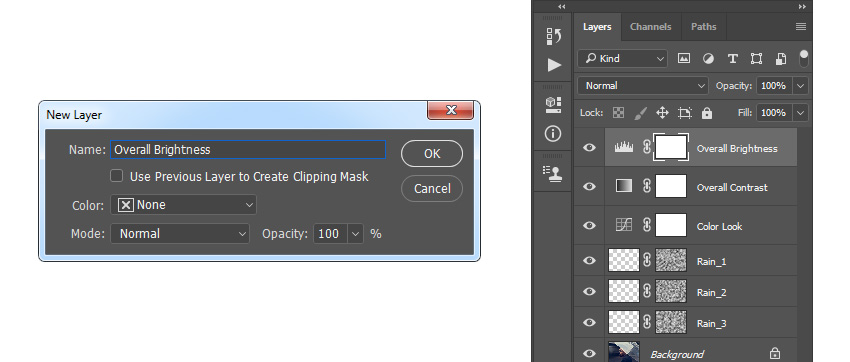The width and height of the screenshot is (850, 362).
Task: Open the History panel icon
Action: click(x=553, y=36)
